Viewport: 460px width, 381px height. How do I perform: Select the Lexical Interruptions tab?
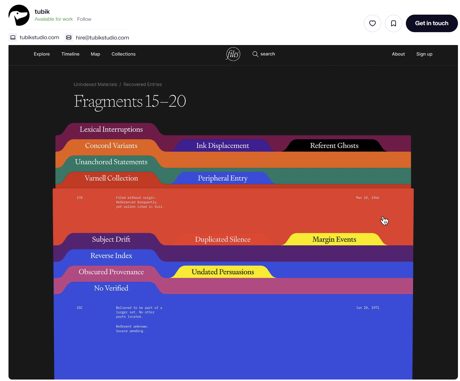coord(111,129)
